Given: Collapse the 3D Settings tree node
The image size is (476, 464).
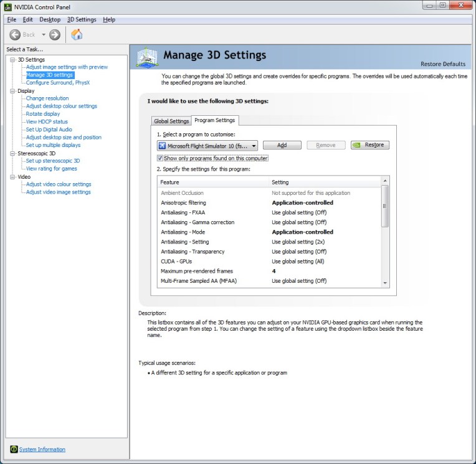Looking at the screenshot, I should pyautogui.click(x=12, y=60).
